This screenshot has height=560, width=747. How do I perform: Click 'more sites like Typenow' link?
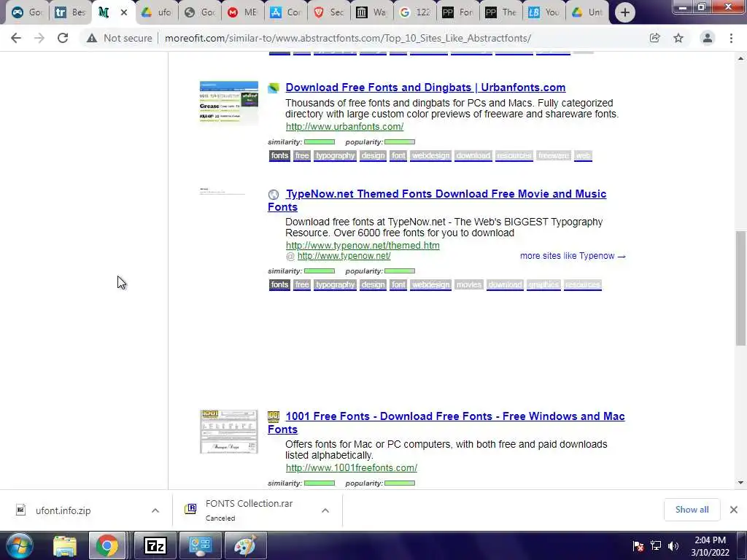click(x=573, y=256)
